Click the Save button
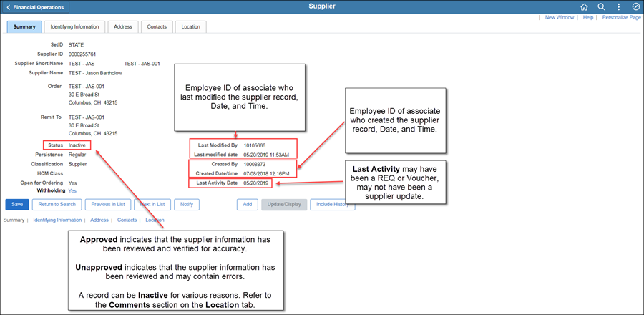Image resolution: width=644 pixels, height=315 pixels. click(16, 205)
